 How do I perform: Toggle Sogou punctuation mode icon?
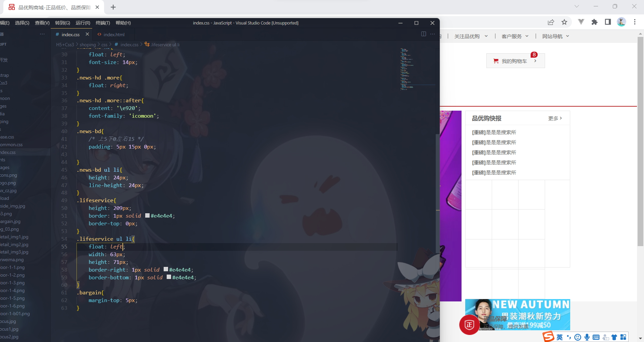569,337
